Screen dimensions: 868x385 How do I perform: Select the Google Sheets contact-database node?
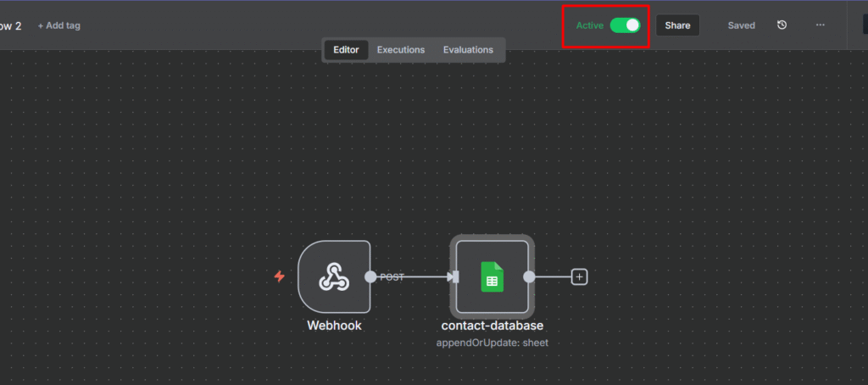tap(492, 277)
